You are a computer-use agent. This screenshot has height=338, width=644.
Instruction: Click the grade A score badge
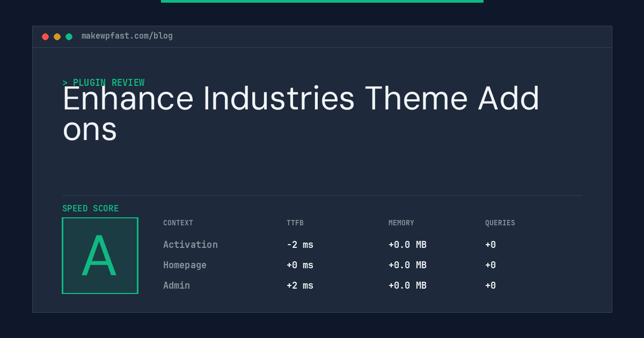pos(100,255)
